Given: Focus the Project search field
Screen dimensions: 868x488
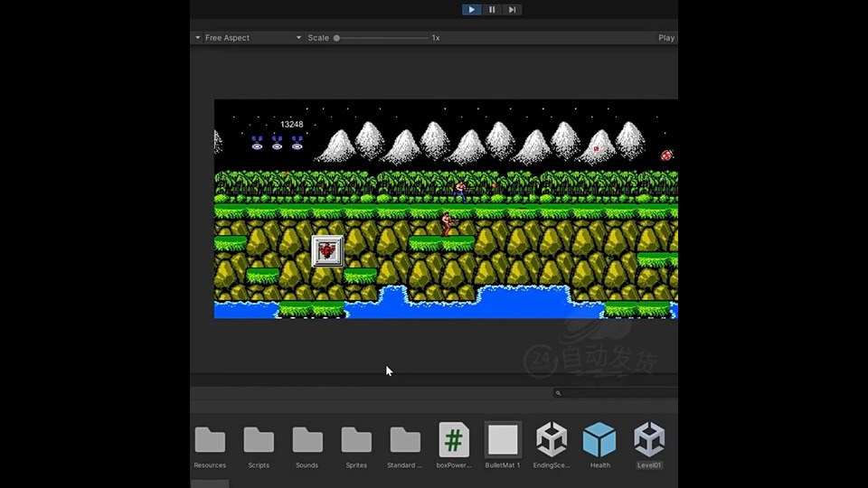Looking at the screenshot, I should [x=616, y=393].
